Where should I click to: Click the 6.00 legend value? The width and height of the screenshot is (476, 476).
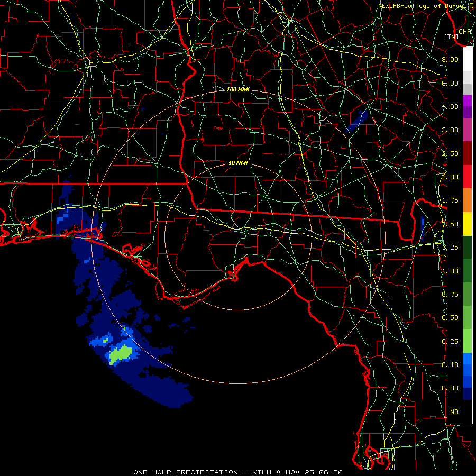click(x=450, y=83)
